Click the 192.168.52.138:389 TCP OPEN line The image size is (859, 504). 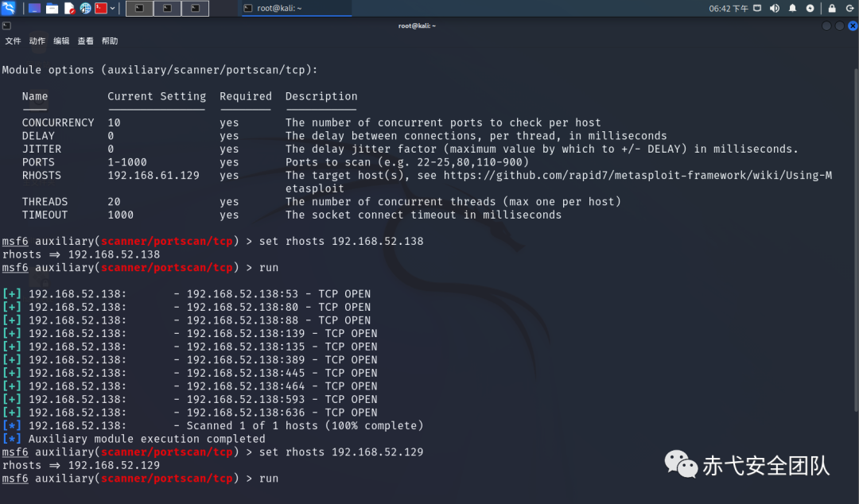pos(189,360)
